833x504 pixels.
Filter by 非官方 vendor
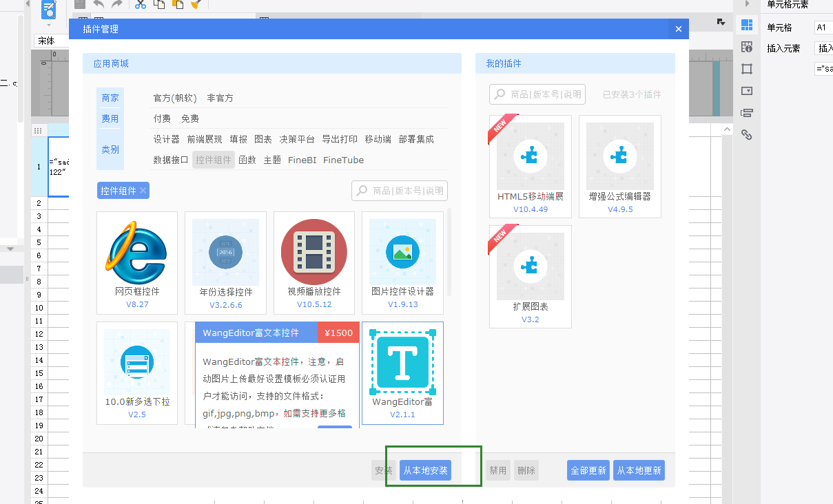220,98
